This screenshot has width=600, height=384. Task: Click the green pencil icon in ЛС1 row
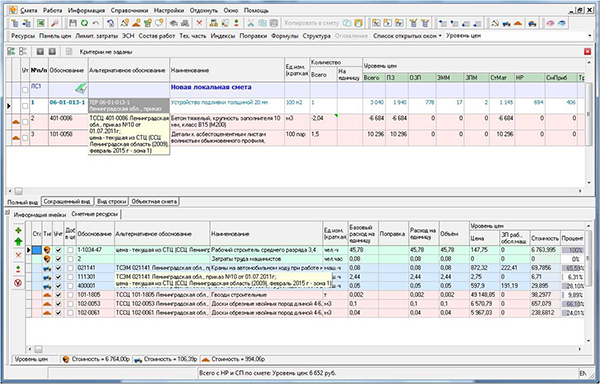coord(81,89)
